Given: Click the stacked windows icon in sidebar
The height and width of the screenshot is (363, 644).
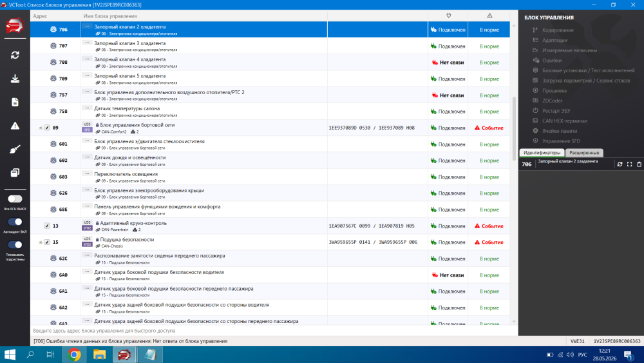Looking at the screenshot, I should (x=15, y=173).
